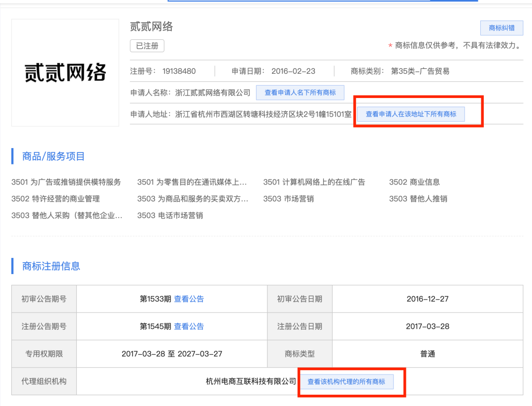Click application date 2016-02-23
This screenshot has width=532, height=406.
(x=293, y=71)
